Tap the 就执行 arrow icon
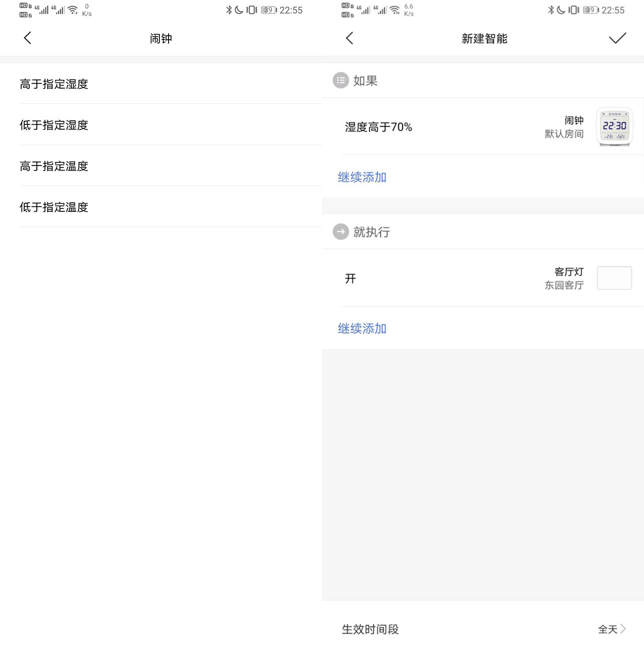Viewport: 644px width, 657px height. click(x=341, y=231)
